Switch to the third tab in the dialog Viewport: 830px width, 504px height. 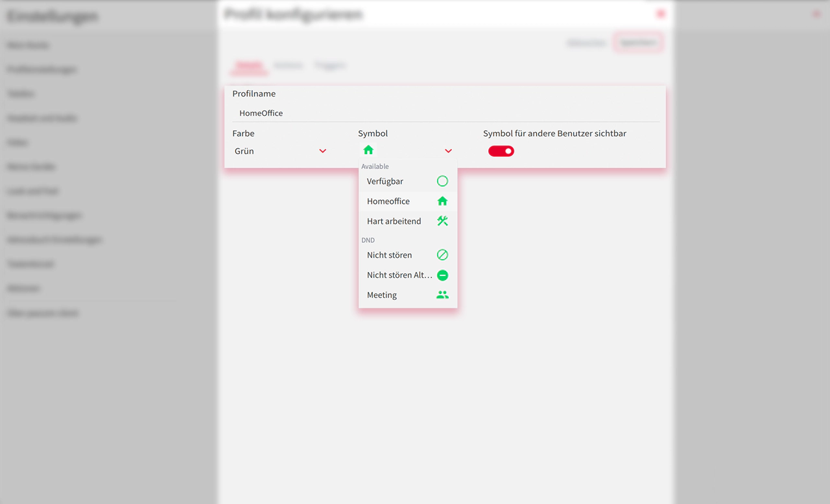(x=330, y=65)
